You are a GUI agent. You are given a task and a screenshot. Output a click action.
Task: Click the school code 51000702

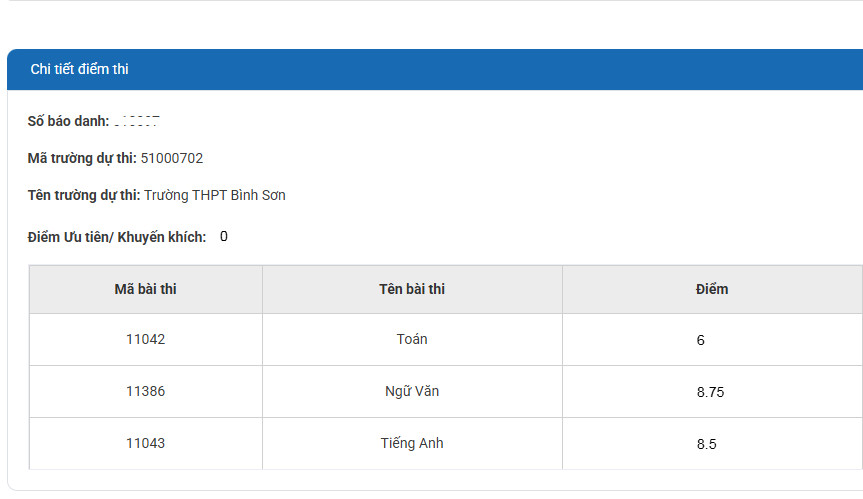pos(172,158)
